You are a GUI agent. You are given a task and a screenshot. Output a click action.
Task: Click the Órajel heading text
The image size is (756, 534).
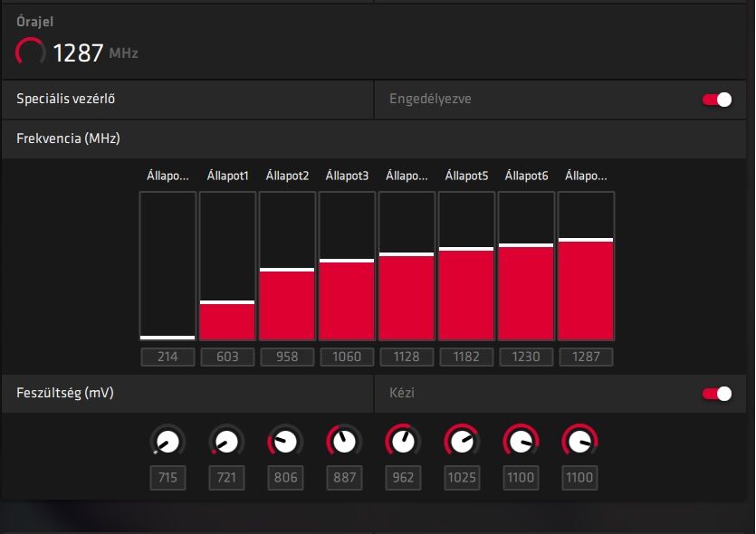point(34,22)
